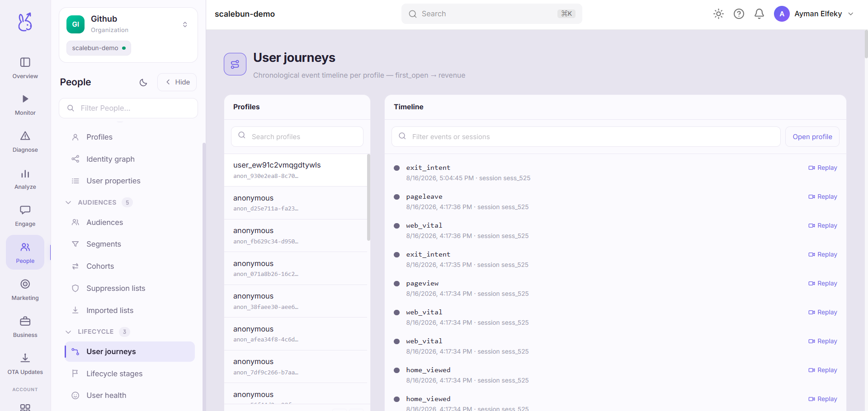The image size is (868, 411).
Task: Open Cohorts menu item
Action: tap(130, 266)
